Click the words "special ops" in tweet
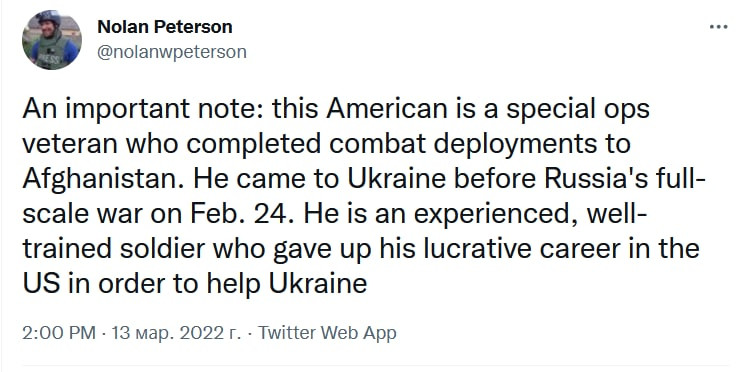Viewport: 750px width, 372px height. click(x=578, y=109)
